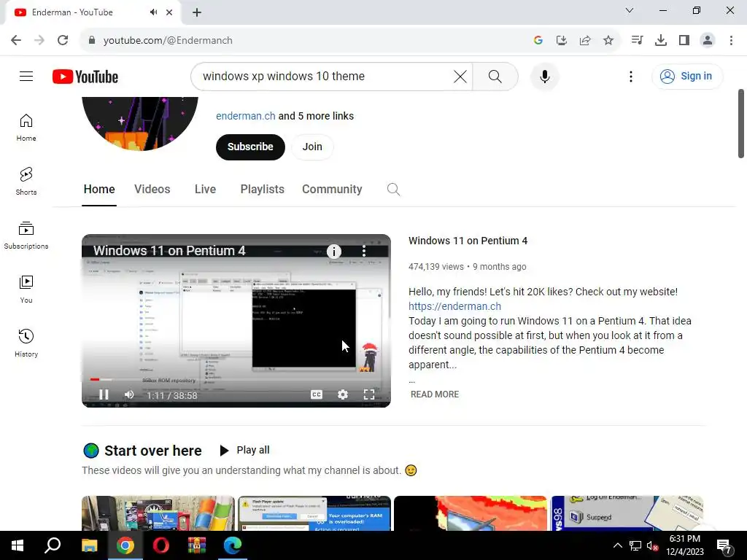Sign in to YouTube
747x560 pixels.
click(x=686, y=76)
